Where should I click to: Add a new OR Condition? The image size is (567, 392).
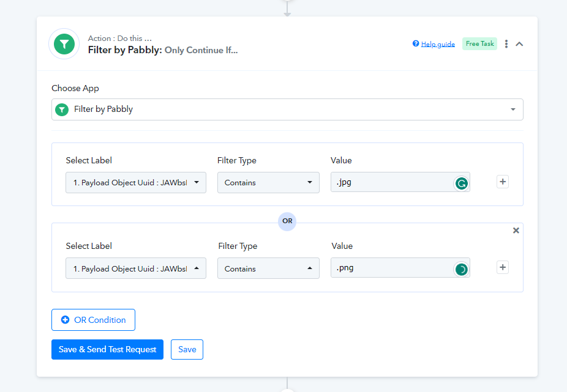click(x=93, y=320)
